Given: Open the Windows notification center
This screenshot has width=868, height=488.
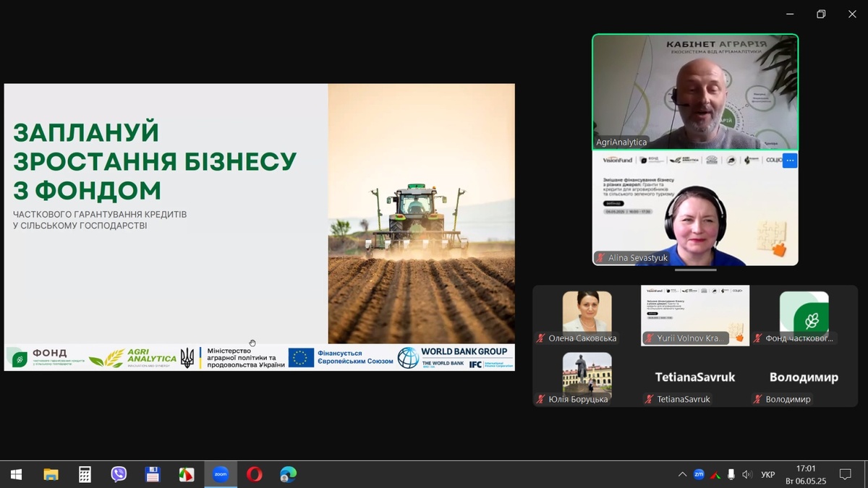Looking at the screenshot, I should [x=845, y=474].
